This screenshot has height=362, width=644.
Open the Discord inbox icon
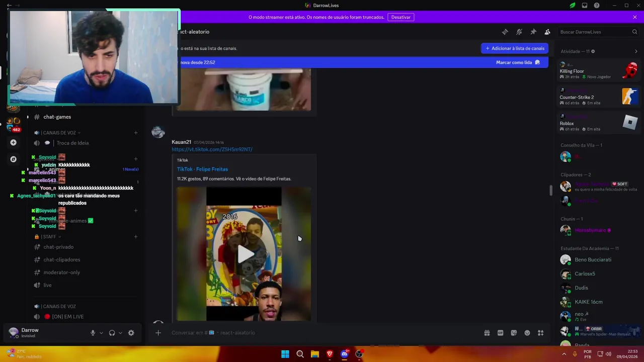585,6
